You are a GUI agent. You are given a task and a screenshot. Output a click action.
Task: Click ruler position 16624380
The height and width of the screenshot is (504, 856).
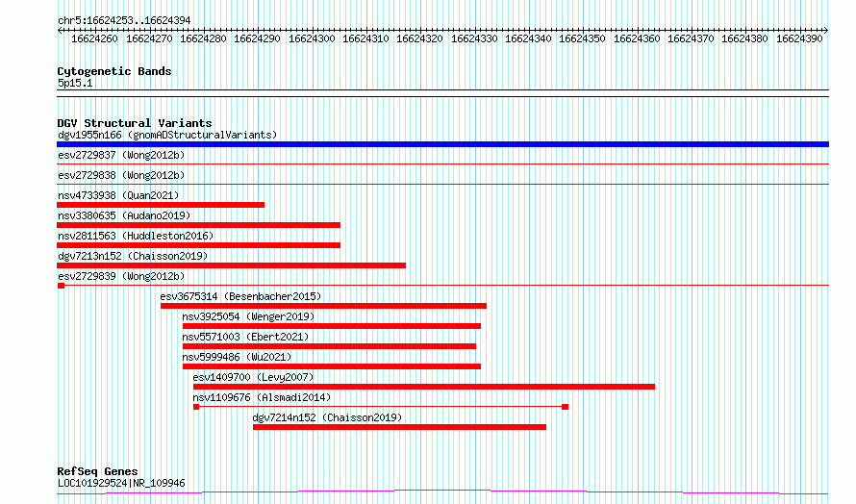(x=745, y=38)
